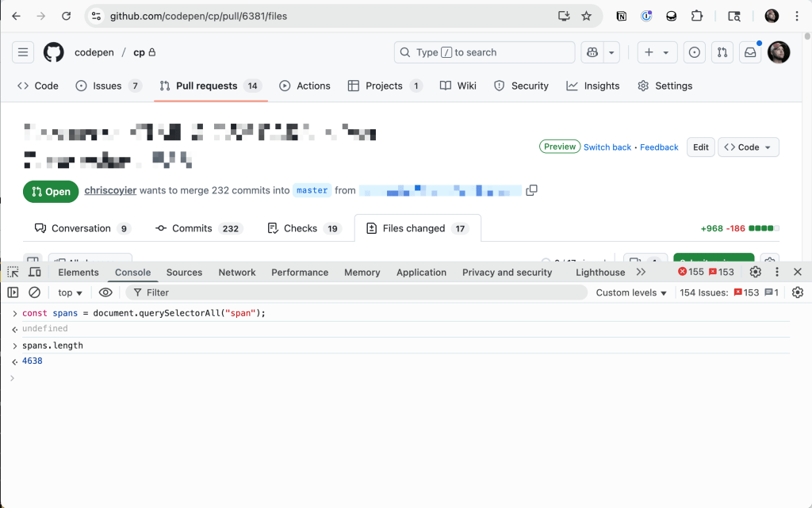Image resolution: width=812 pixels, height=508 pixels.
Task: Click the console Filter input field
Action: [x=357, y=292]
